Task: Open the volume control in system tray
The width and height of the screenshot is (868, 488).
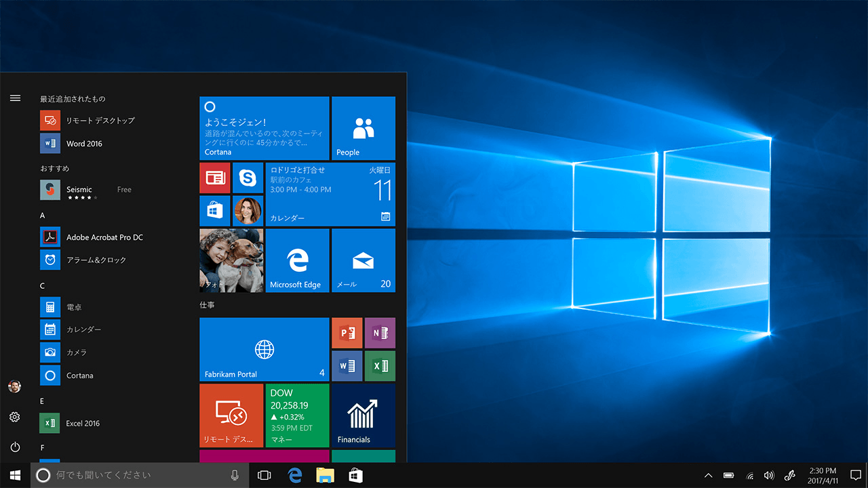Action: click(x=769, y=476)
